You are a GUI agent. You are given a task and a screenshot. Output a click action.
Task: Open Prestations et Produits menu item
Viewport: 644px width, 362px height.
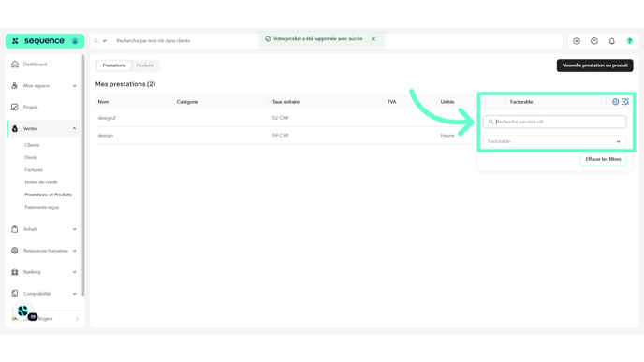pos(48,195)
